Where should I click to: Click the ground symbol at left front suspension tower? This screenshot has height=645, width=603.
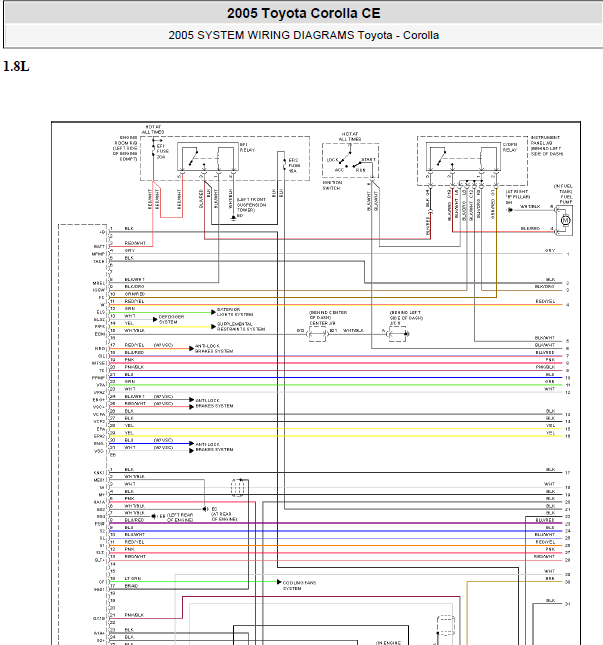(x=233, y=218)
